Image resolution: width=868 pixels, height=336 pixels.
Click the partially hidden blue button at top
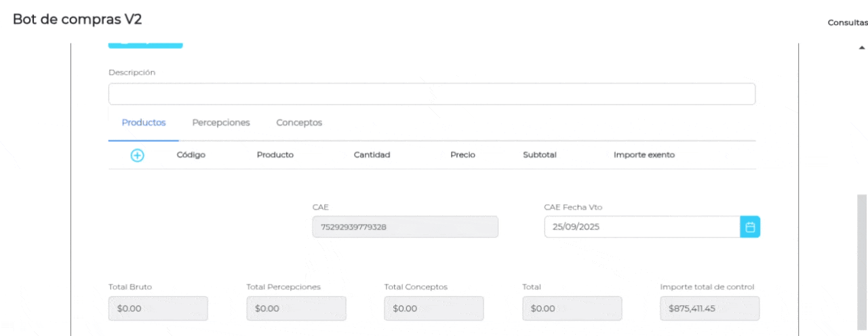click(145, 44)
